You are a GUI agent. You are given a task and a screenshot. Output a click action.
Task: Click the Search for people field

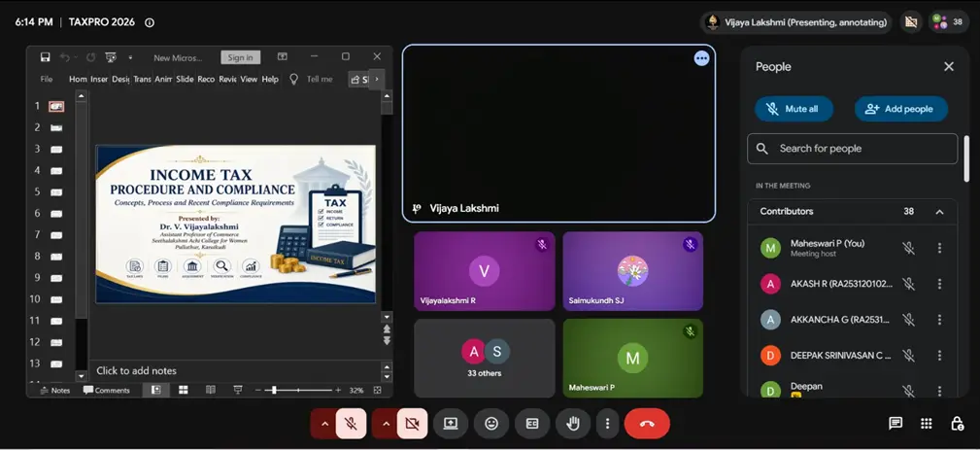pos(852,149)
